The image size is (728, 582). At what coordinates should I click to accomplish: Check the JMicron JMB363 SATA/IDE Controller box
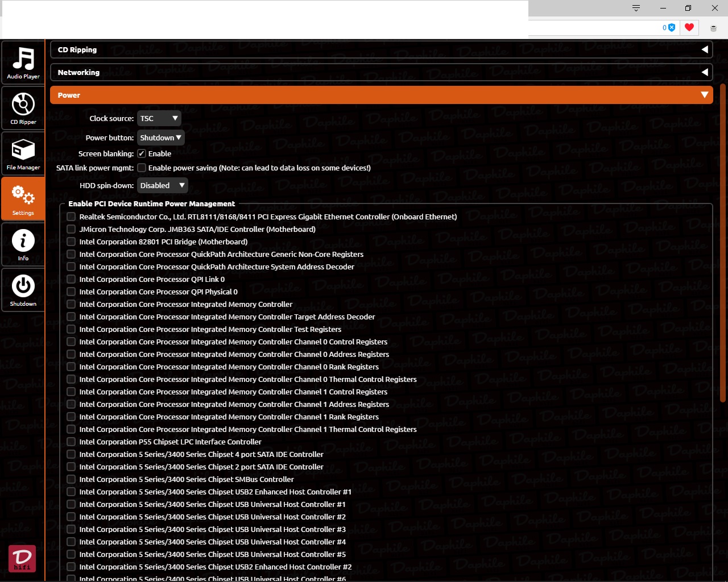(x=71, y=229)
